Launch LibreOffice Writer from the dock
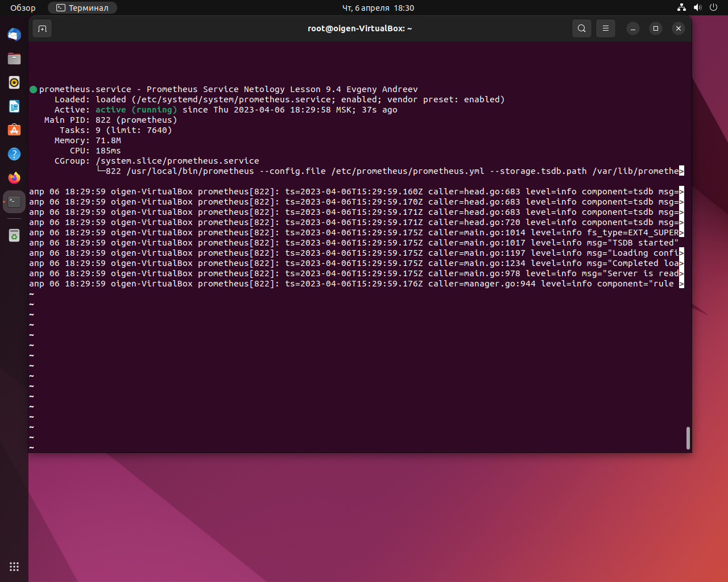Image resolution: width=728 pixels, height=582 pixels. [x=14, y=106]
